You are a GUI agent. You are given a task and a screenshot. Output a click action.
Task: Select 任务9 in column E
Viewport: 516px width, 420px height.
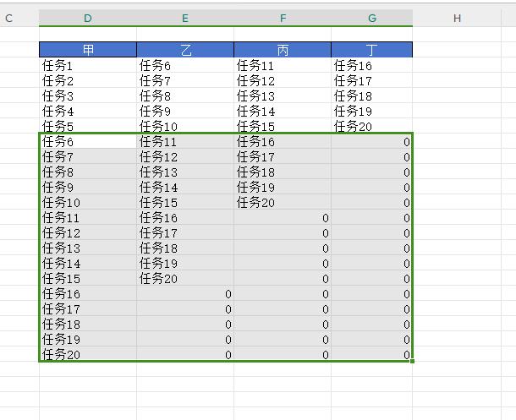coord(185,111)
